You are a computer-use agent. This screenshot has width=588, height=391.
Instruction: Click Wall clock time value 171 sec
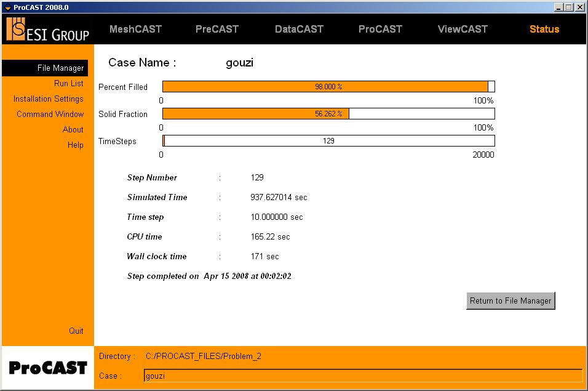(264, 256)
